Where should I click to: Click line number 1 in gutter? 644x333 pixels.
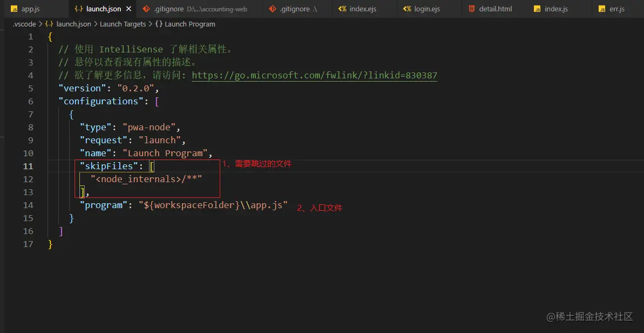[x=31, y=37]
